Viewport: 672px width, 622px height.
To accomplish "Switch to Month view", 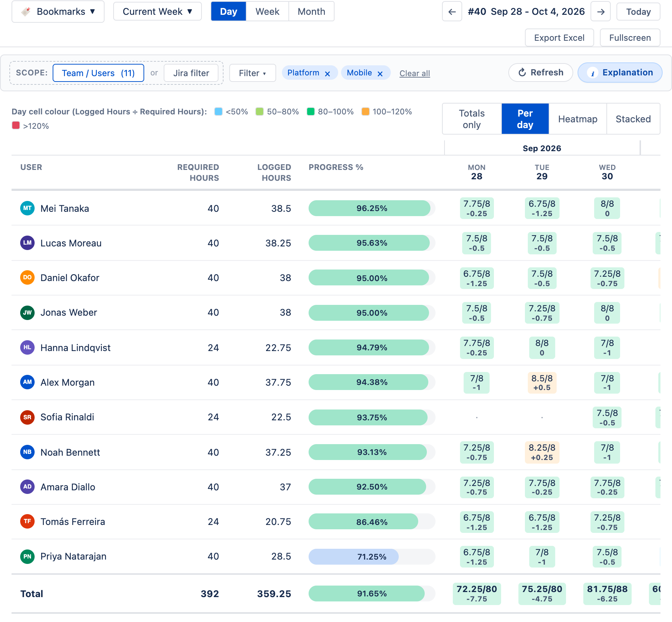I will [311, 12].
